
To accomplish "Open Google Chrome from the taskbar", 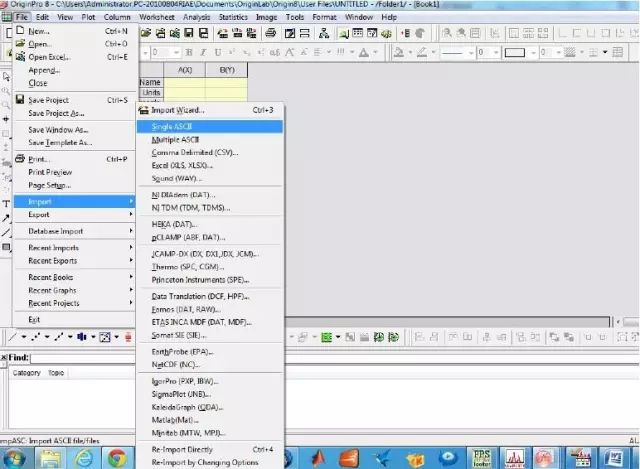I will pyautogui.click(x=117, y=458).
